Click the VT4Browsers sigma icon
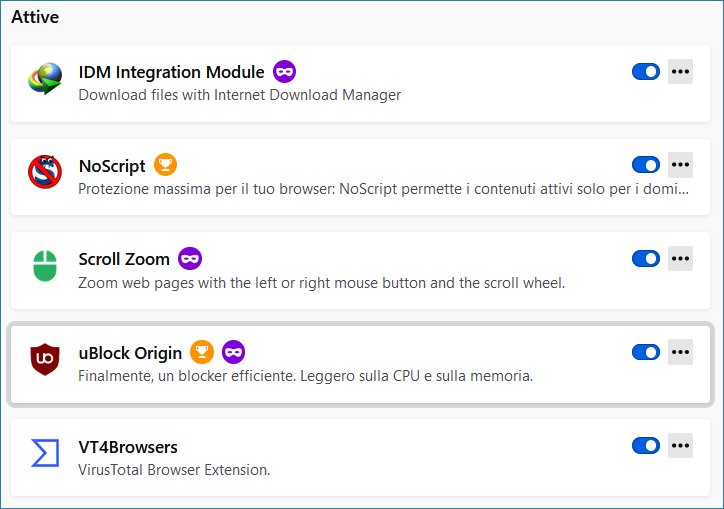Viewport: 724px width, 509px height. point(45,453)
